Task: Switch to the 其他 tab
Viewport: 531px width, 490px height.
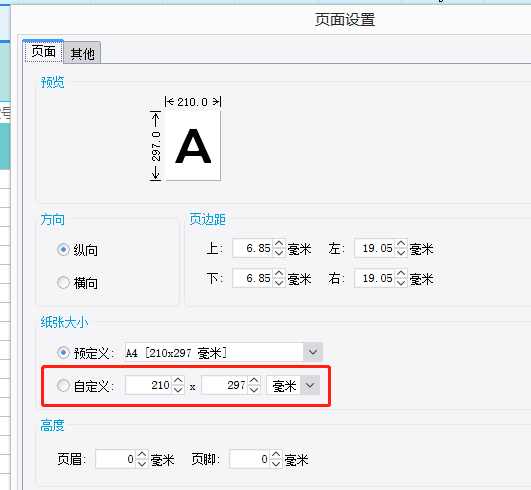Action: coord(82,54)
